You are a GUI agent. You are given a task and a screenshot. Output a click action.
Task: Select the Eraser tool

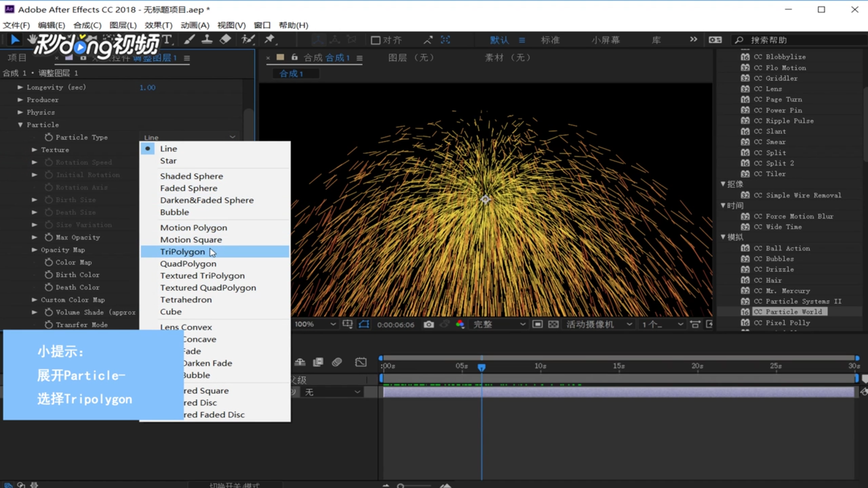pos(225,40)
